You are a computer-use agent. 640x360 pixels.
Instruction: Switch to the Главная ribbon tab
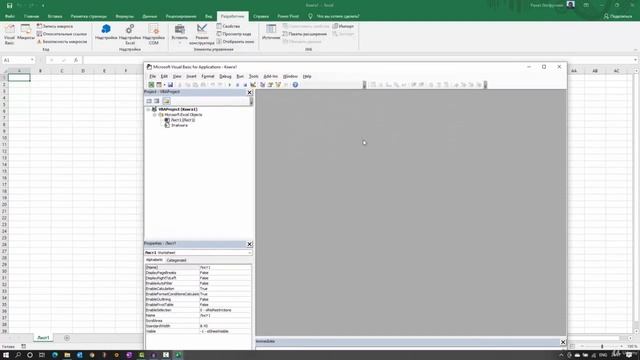coord(31,16)
